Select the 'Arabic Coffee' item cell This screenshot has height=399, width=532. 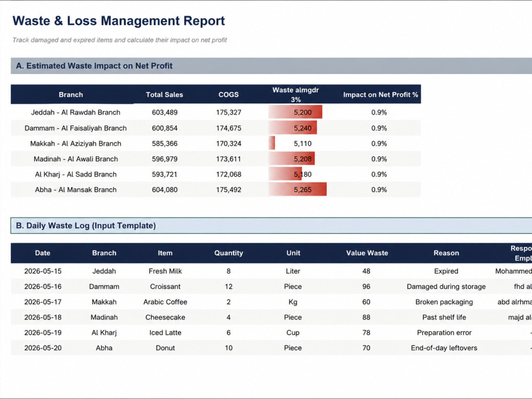[165, 302]
